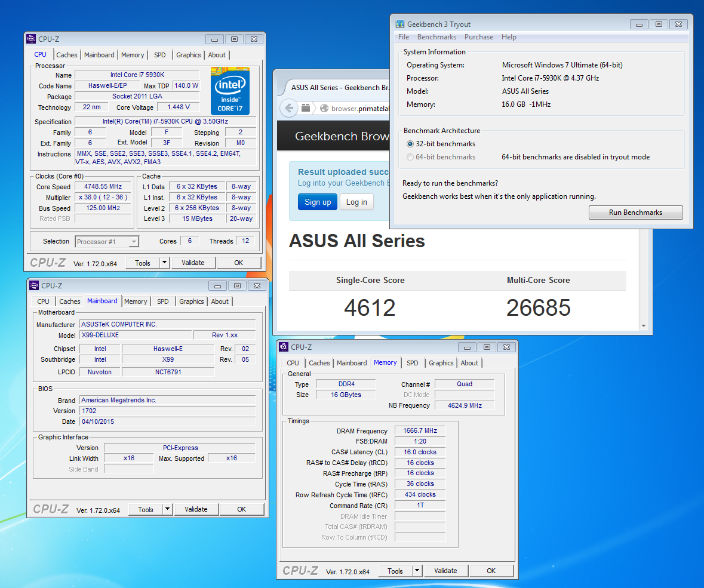Switch to CPU tab in Mainboard CPU-Z window

43,301
